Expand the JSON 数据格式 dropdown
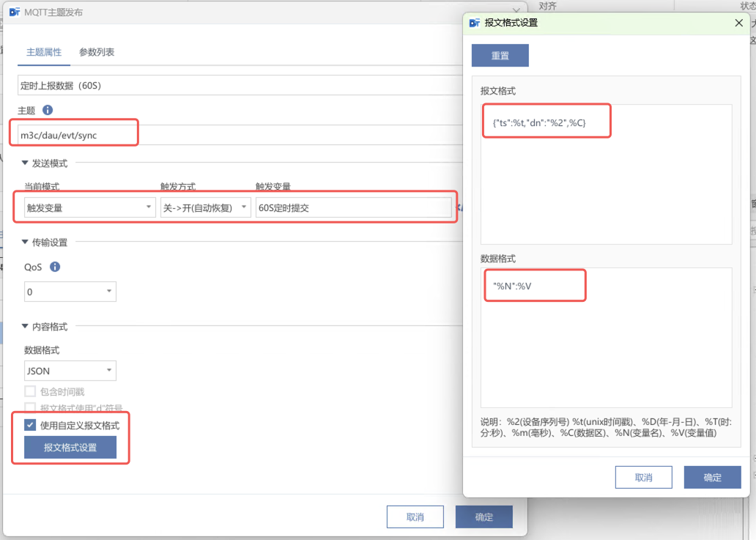 [x=70, y=371]
